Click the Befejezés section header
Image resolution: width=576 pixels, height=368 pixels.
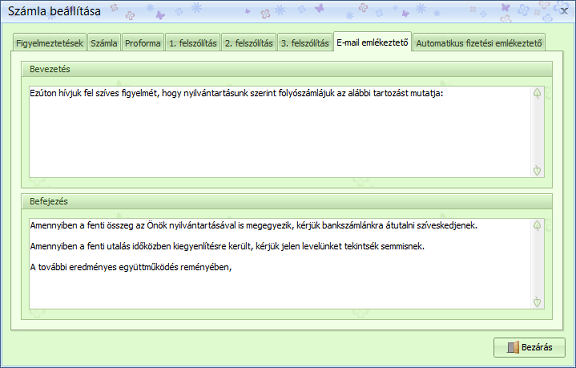pos(287,201)
